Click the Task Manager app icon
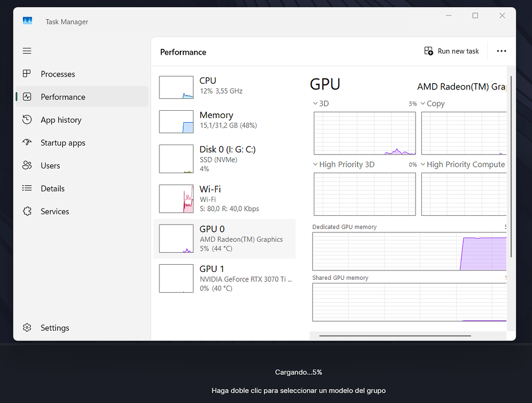This screenshot has height=403, width=532. (28, 21)
